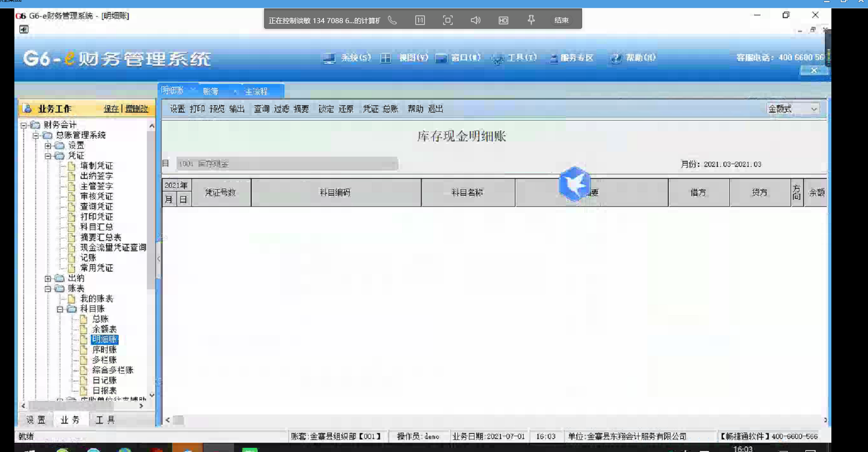Click the phone call icon in remote control bar
This screenshot has width=868, height=452.
coord(393,20)
